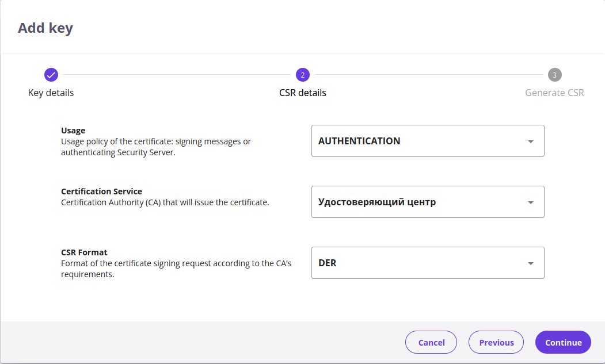Click the bold Usage field label

73,131
